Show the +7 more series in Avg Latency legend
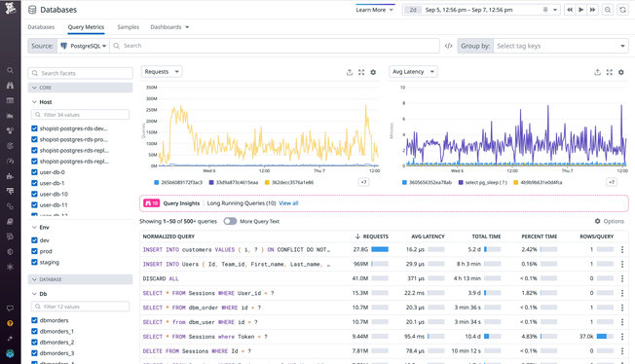This screenshot has width=635, height=364. [612, 182]
